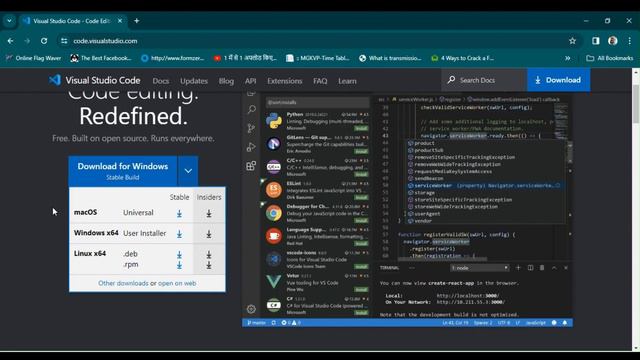Screen dimensions: 640x360
Task: Download macOS Universal stable build
Action: click(x=179, y=213)
